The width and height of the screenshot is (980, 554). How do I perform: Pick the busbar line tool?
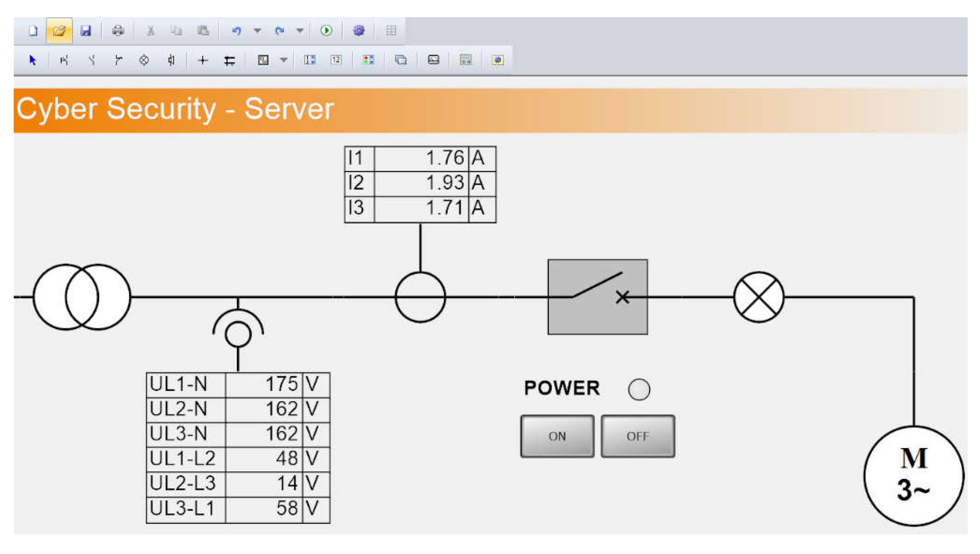pos(230,61)
